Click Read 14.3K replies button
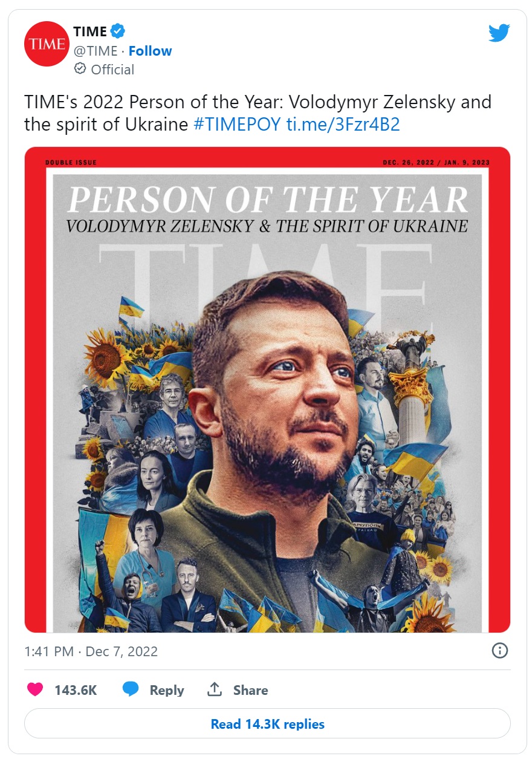The height and width of the screenshot is (759, 532). coord(267,724)
